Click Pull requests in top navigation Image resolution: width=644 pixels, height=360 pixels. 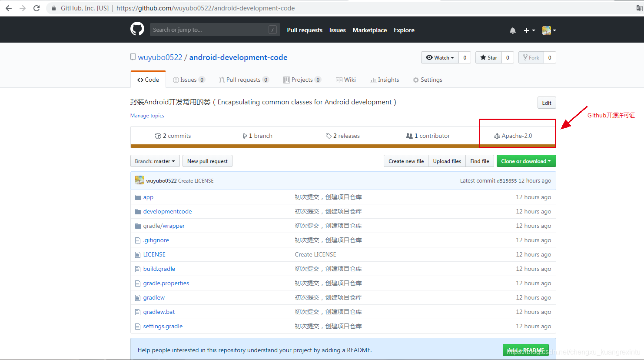pos(305,30)
